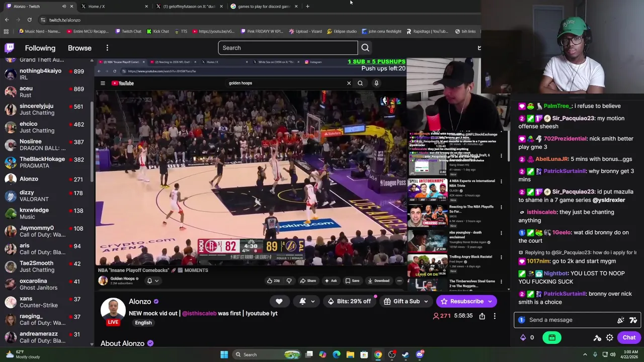
Task: Open the emote picker in chat box
Action: pos(633,320)
